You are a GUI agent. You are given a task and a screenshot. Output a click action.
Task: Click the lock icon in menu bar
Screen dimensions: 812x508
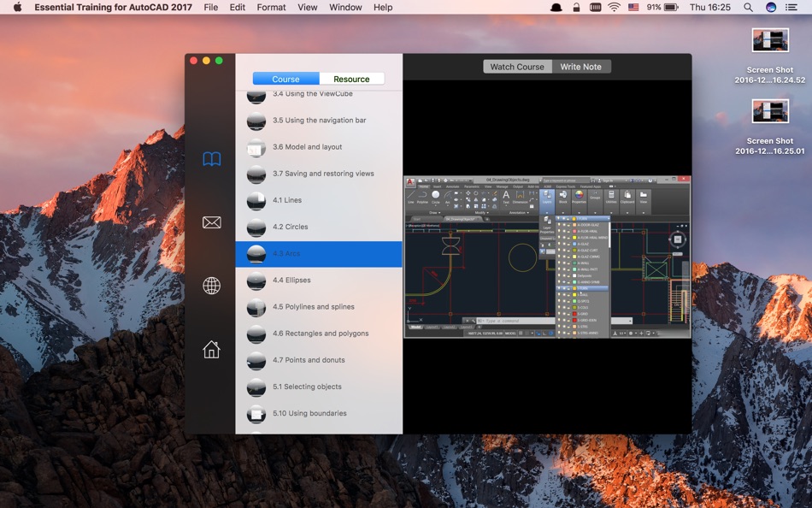(576, 7)
